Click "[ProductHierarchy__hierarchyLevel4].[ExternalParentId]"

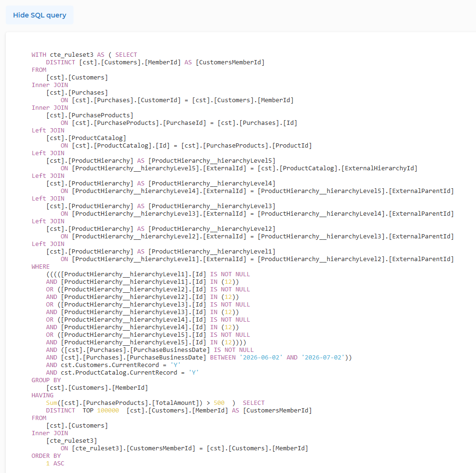(356, 214)
